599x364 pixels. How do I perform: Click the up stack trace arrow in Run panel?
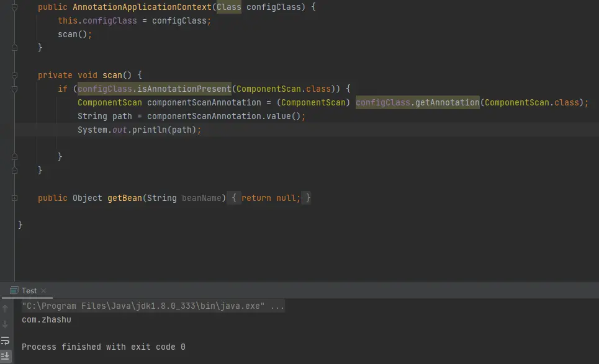tap(6, 308)
